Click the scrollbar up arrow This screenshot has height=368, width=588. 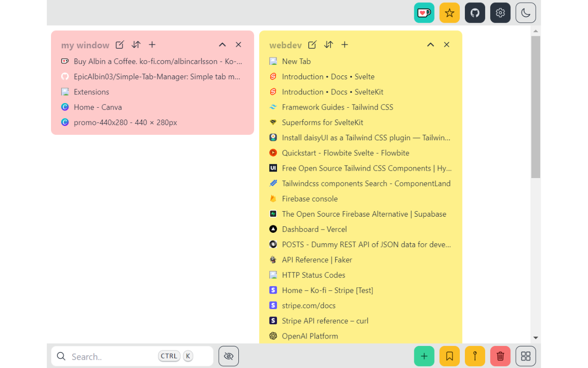tap(536, 30)
